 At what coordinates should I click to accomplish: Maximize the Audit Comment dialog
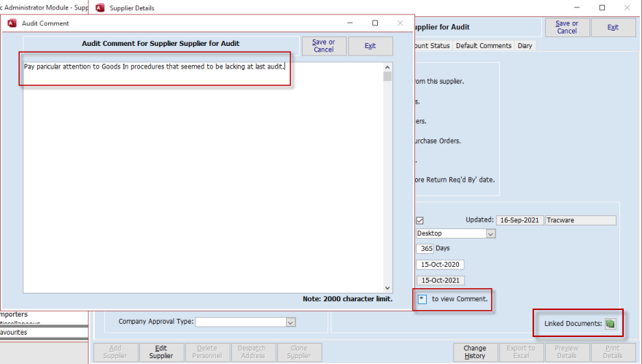[375, 23]
